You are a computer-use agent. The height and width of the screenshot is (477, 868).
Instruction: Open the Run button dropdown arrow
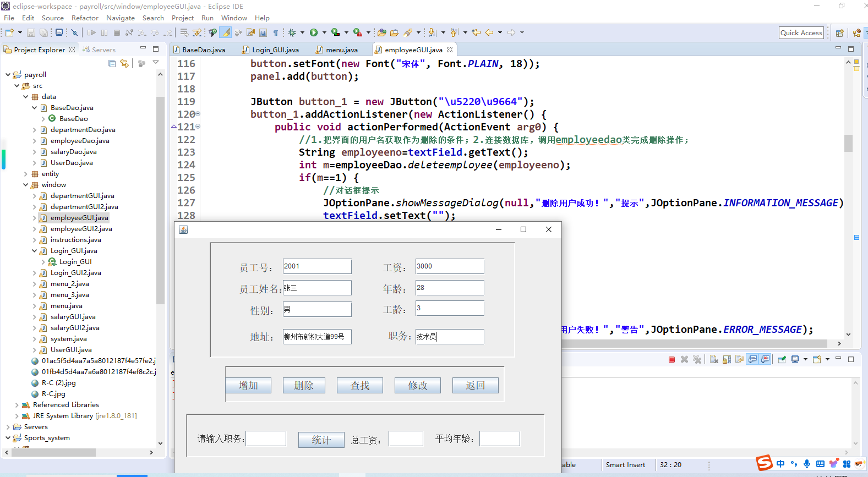coord(324,32)
